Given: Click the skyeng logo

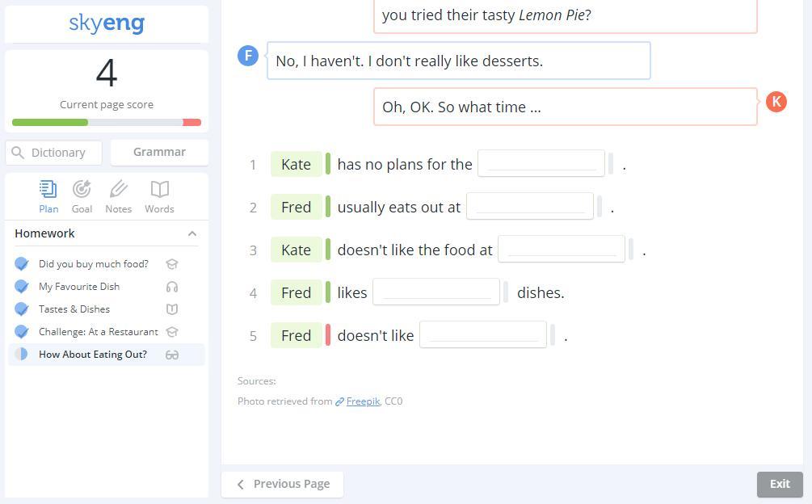Looking at the screenshot, I should pos(107,23).
